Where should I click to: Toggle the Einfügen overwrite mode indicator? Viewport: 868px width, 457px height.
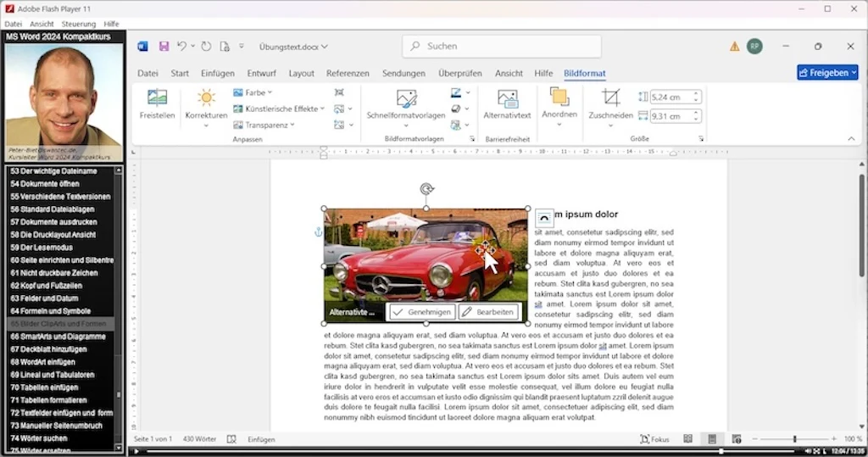point(261,439)
